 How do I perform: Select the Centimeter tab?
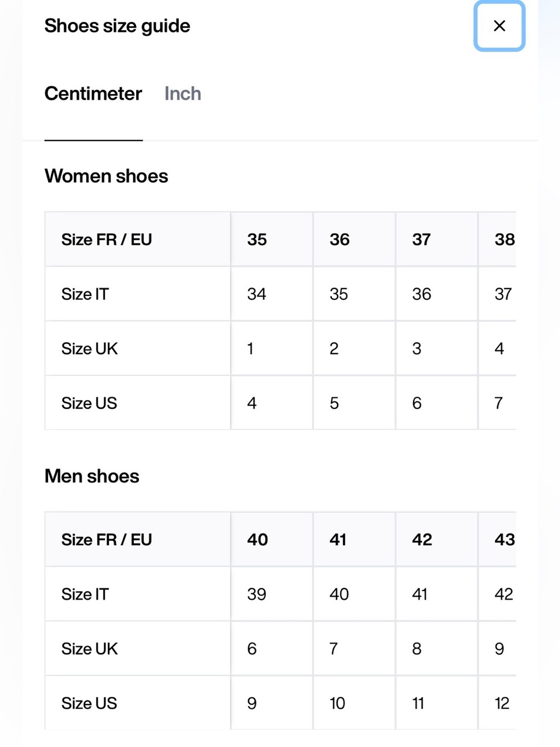[x=93, y=94]
